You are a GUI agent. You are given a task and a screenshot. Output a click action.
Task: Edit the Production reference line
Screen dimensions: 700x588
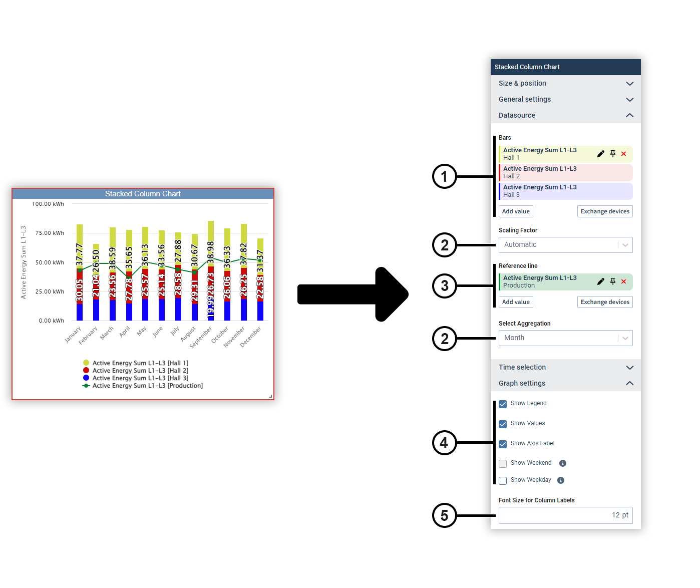(x=600, y=281)
